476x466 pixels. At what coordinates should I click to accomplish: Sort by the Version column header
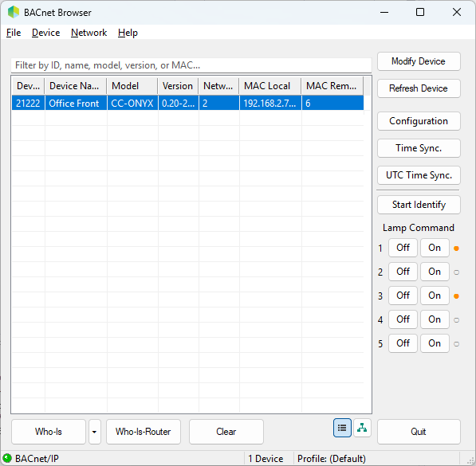(x=178, y=86)
